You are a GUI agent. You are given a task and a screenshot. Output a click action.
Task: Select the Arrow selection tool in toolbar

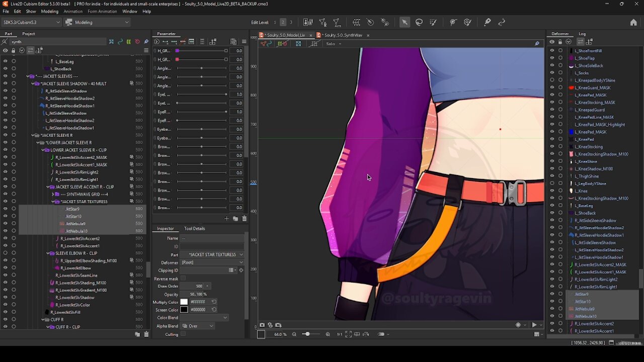pyautogui.click(x=405, y=22)
